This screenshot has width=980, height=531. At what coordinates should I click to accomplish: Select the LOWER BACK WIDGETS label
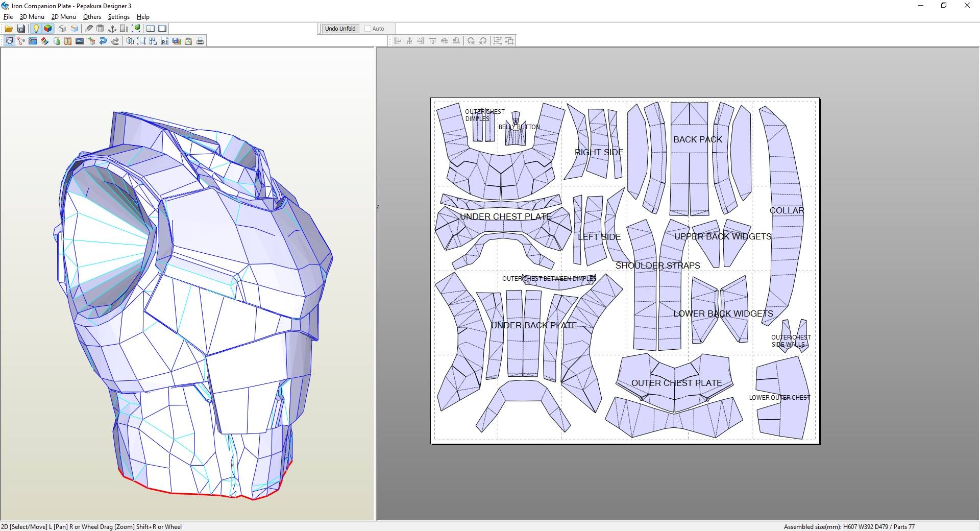pos(723,313)
